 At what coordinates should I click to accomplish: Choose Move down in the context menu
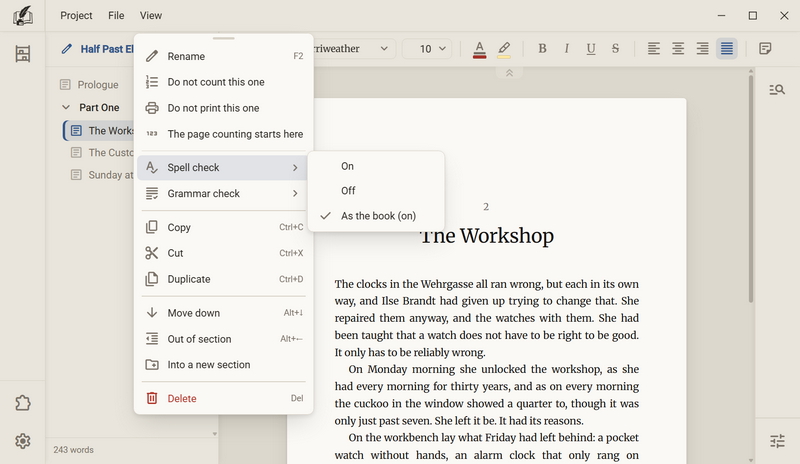click(x=223, y=313)
